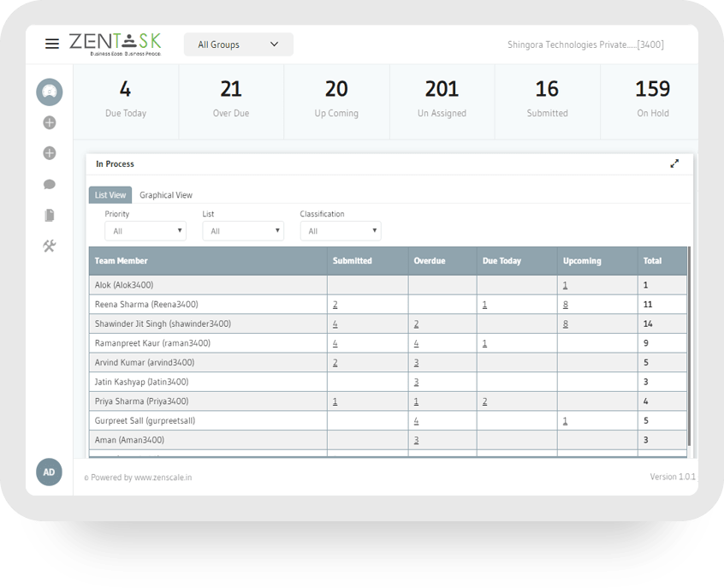Open the Classification dropdown filter

tap(340, 230)
